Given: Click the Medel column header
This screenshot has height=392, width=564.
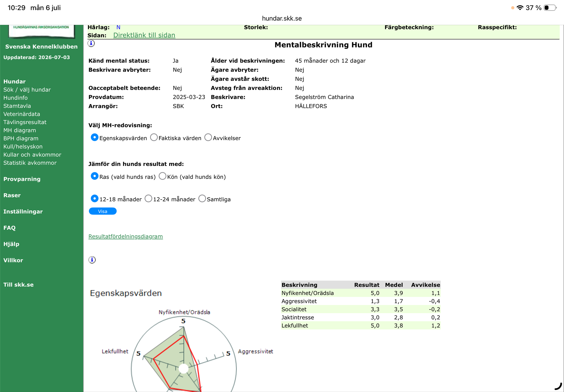Looking at the screenshot, I should (394, 285).
